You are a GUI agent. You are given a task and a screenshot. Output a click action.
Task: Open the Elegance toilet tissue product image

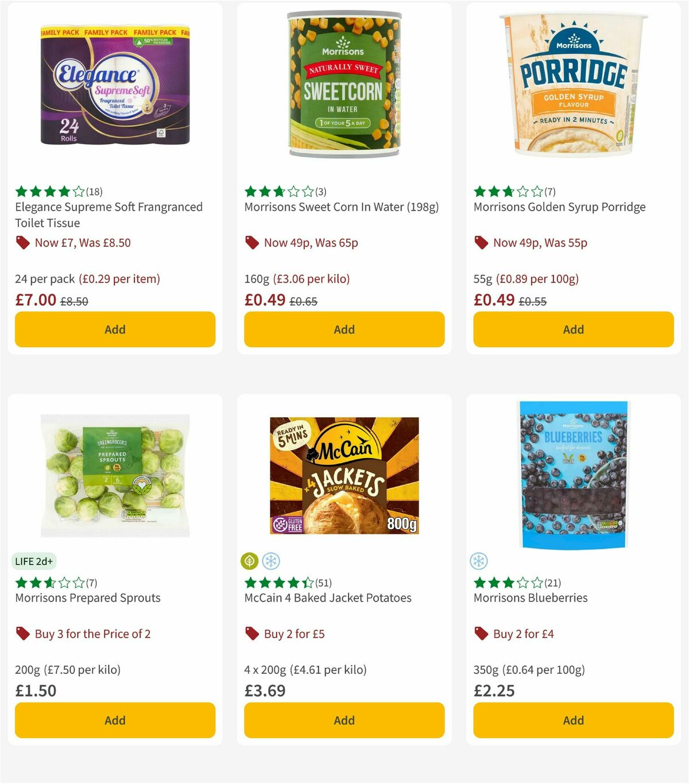(115, 86)
